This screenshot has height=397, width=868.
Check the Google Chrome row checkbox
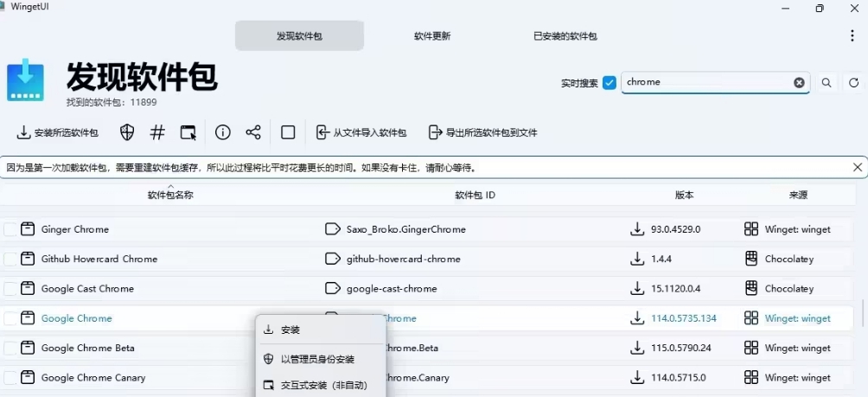pyautogui.click(x=10, y=318)
